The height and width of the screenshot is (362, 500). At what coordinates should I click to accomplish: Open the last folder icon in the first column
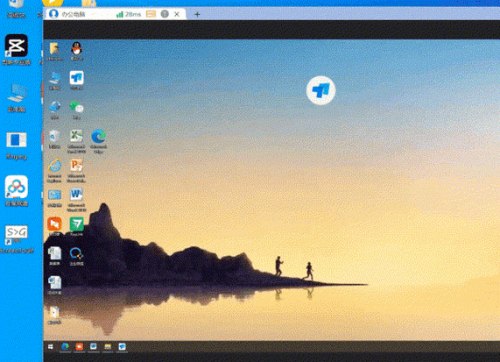tap(54, 312)
